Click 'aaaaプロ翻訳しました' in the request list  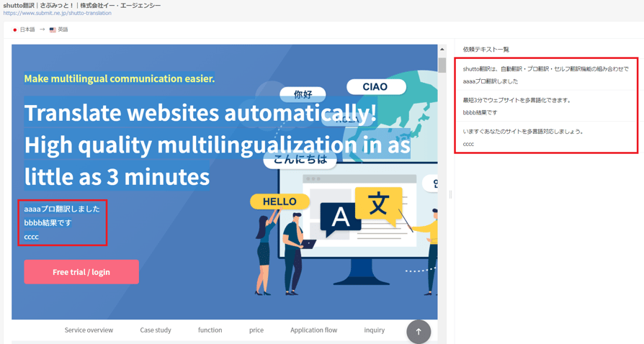coord(491,81)
